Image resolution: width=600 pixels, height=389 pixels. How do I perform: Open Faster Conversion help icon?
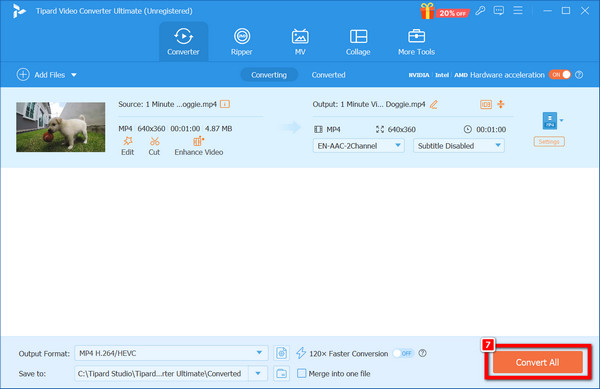pyautogui.click(x=422, y=353)
